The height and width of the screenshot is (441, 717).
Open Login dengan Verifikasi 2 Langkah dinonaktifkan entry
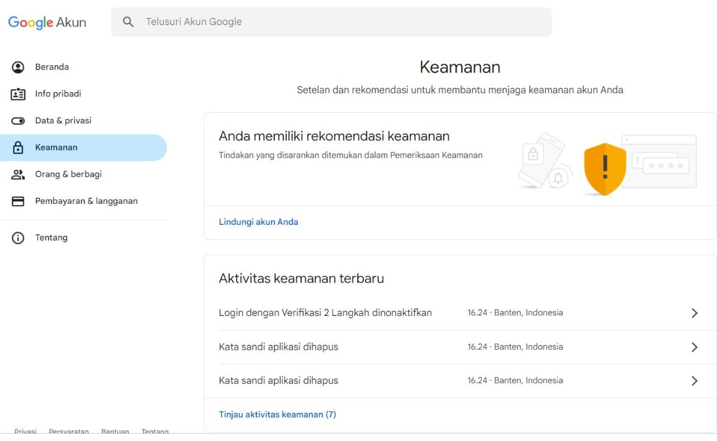click(x=460, y=313)
